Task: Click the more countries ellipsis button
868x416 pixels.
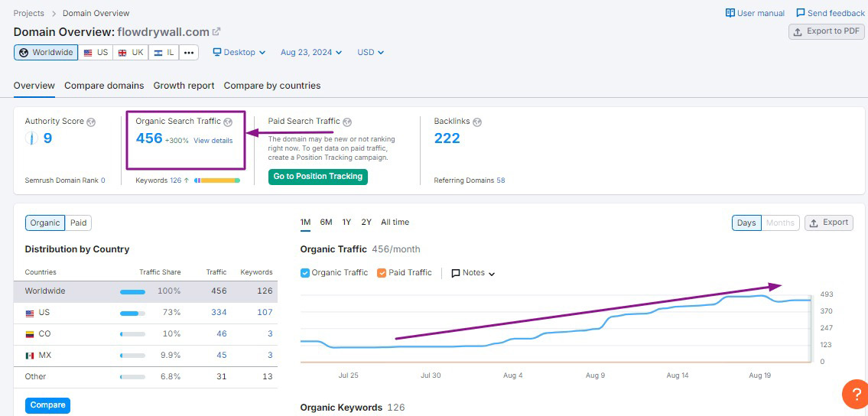Action: (189, 53)
